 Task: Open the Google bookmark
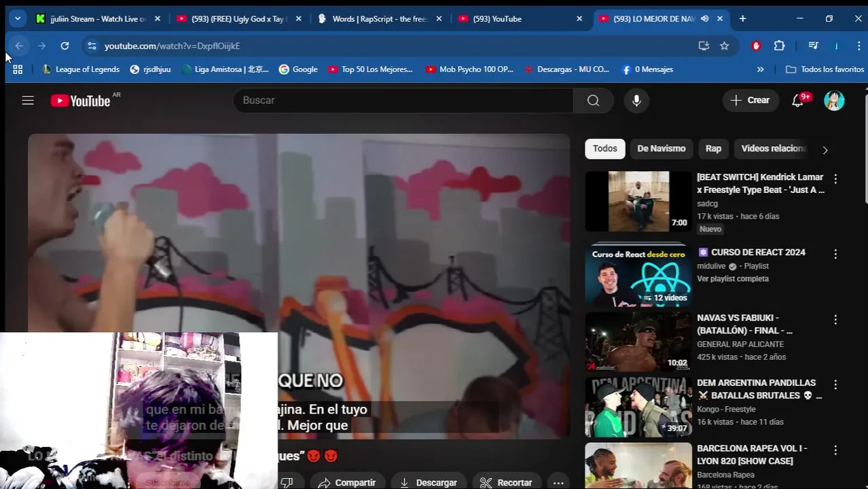[298, 69]
